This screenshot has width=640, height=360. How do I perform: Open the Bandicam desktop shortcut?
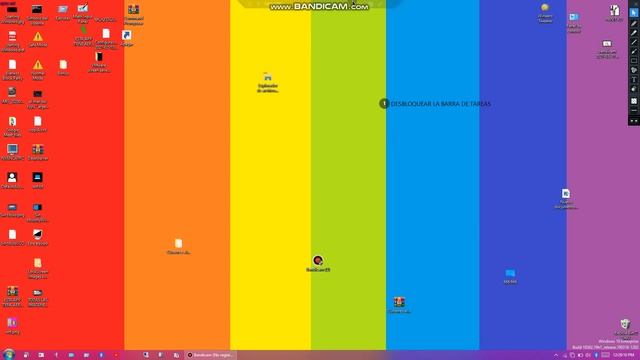click(x=318, y=263)
